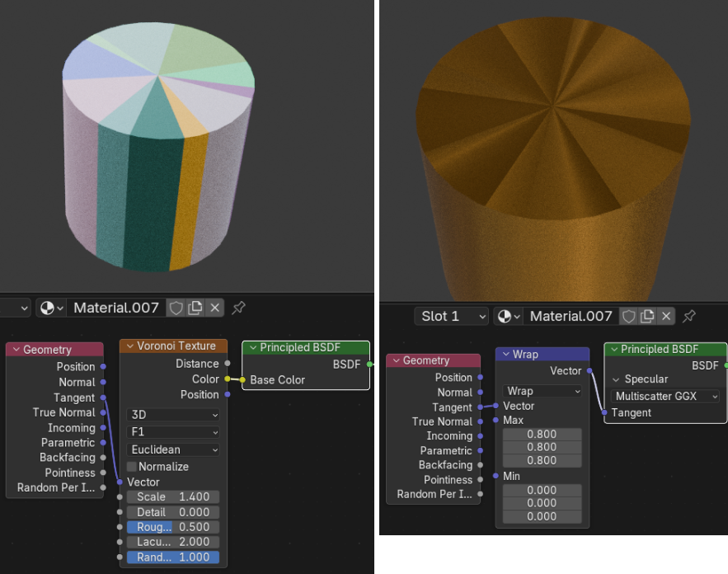Click the fake user shield in the Voronoi editor header
Image resolution: width=728 pixels, height=574 pixels.
176,308
